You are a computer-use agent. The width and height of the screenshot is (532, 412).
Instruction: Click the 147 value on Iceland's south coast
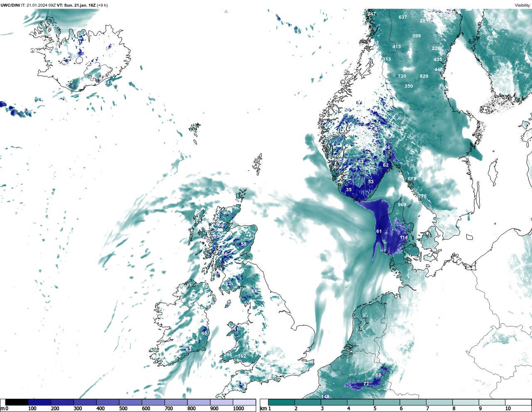(x=108, y=83)
